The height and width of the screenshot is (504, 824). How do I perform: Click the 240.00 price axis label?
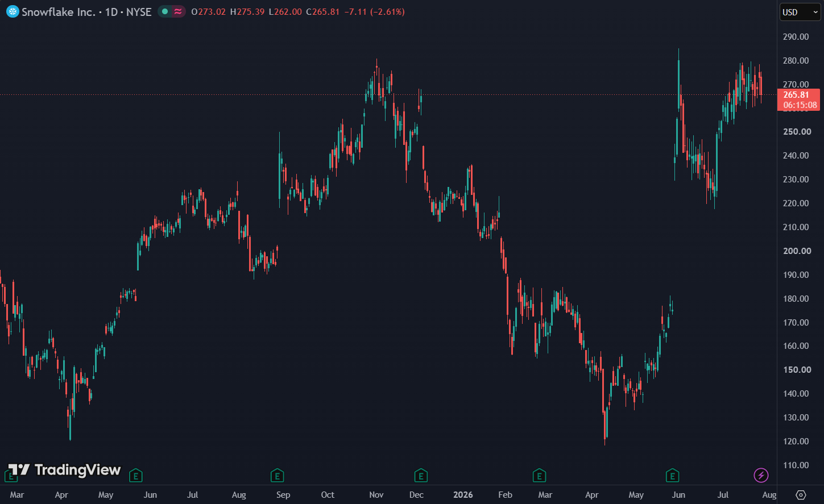point(796,156)
